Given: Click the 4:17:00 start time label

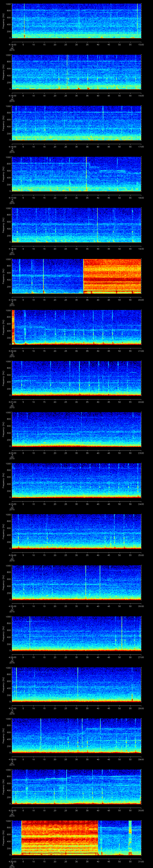Looking at the screenshot, I should click(x=12, y=198).
